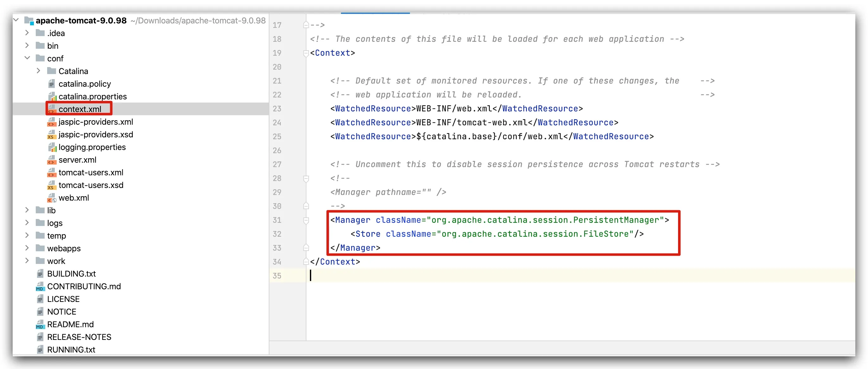Click the tomcat-users.xsd file icon
Image resolution: width=868 pixels, height=369 pixels.
(x=52, y=185)
